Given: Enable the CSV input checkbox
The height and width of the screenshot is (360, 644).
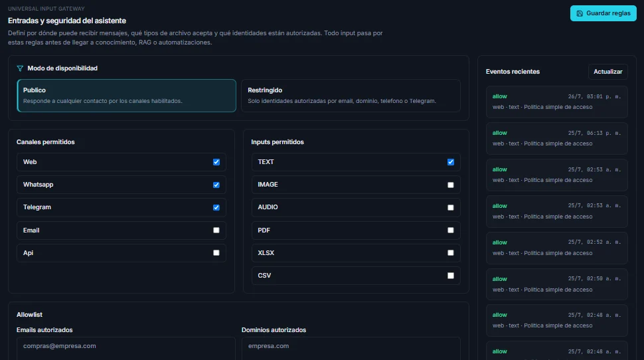Looking at the screenshot, I should 451,276.
